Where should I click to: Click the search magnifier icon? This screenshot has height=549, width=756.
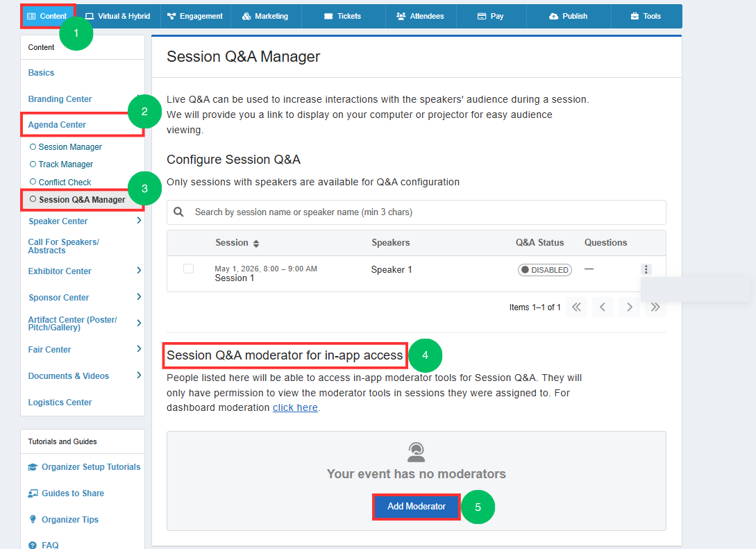178,212
